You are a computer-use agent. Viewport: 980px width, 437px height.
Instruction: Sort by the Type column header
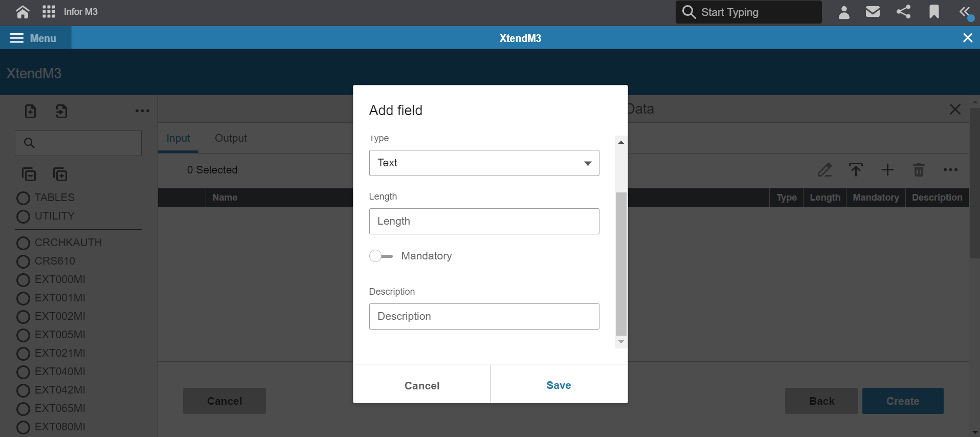click(786, 198)
